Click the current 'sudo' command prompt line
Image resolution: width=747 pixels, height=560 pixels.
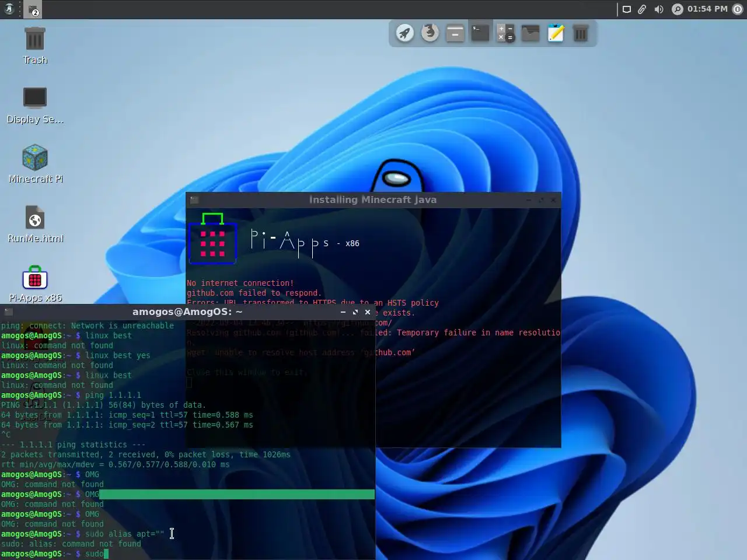55,554
